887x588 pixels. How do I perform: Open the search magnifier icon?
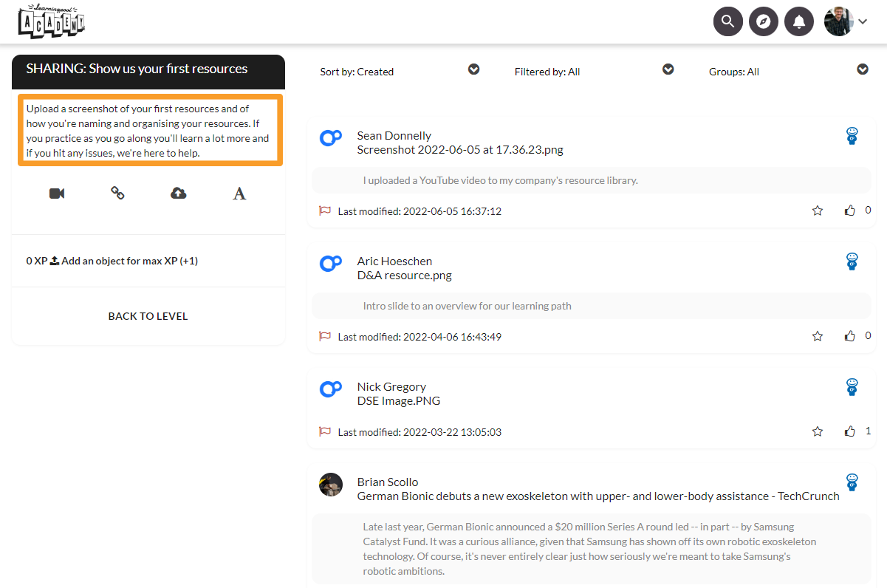coord(727,21)
